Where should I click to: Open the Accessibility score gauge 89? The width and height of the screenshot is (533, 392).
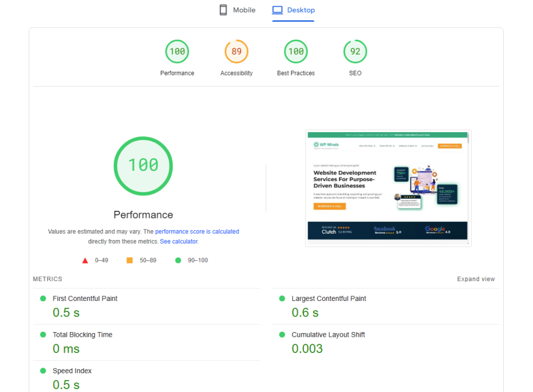click(237, 52)
